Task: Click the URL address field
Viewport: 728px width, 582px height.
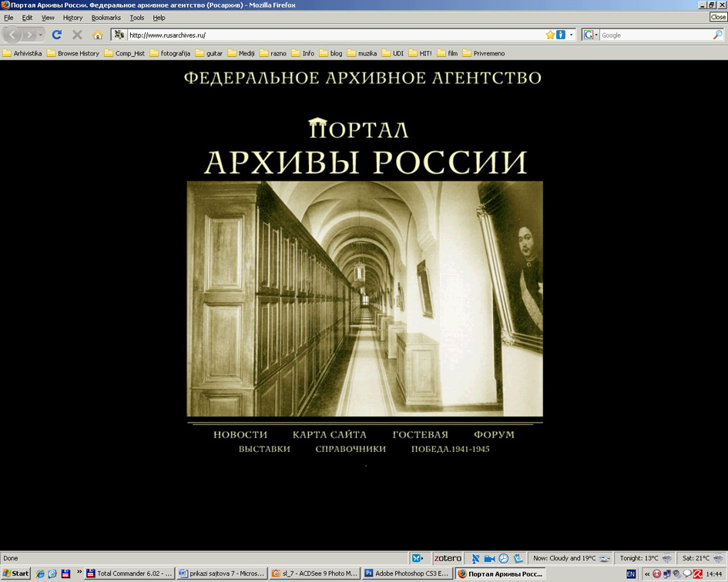Action: [331, 35]
